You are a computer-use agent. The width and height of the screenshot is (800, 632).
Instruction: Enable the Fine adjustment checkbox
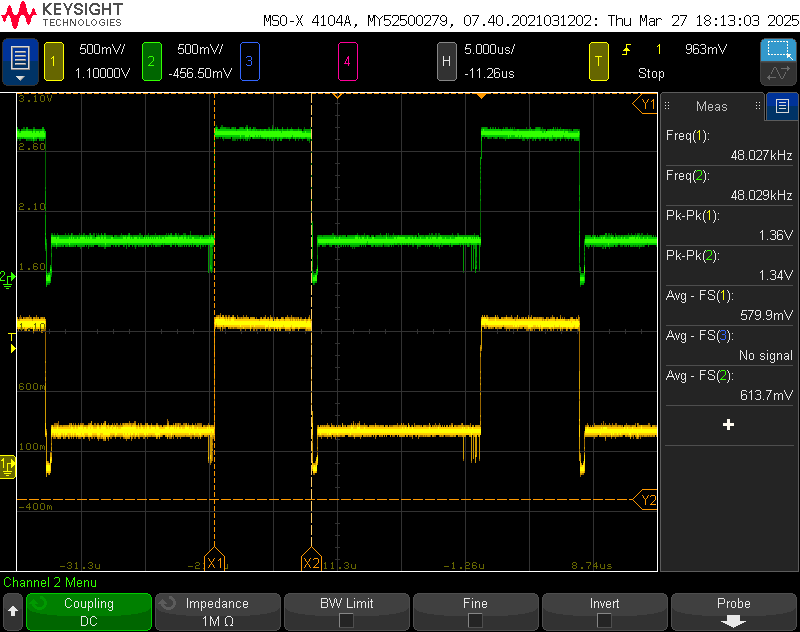pyautogui.click(x=475, y=620)
